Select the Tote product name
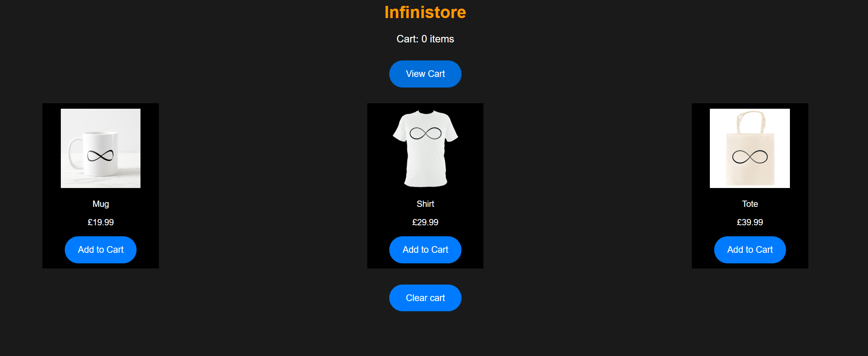 [750, 204]
